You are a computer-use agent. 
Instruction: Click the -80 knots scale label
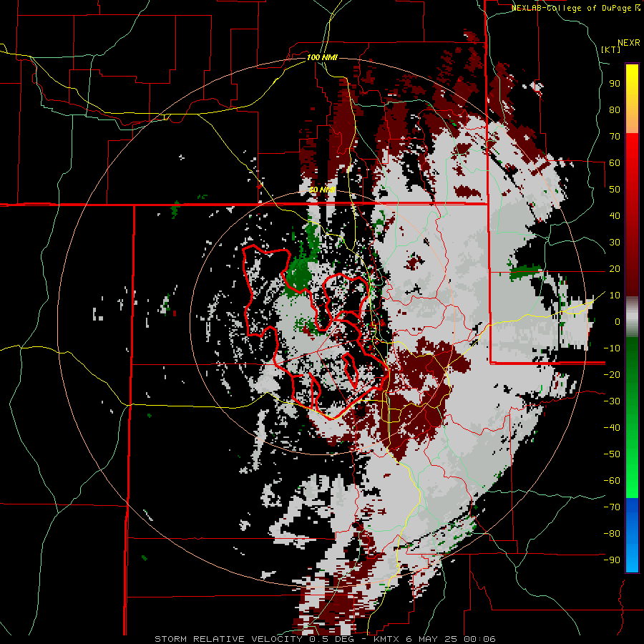click(612, 534)
